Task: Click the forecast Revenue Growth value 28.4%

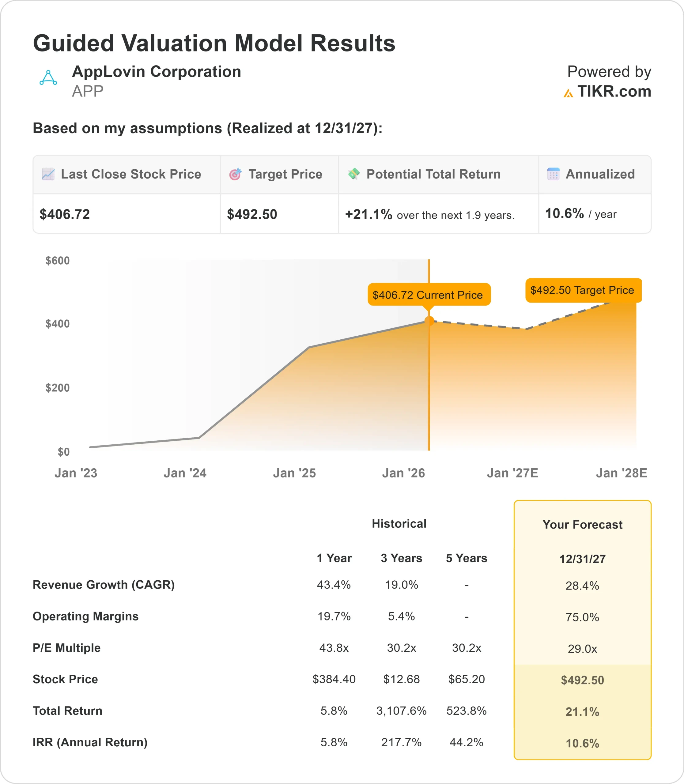Action: [582, 586]
